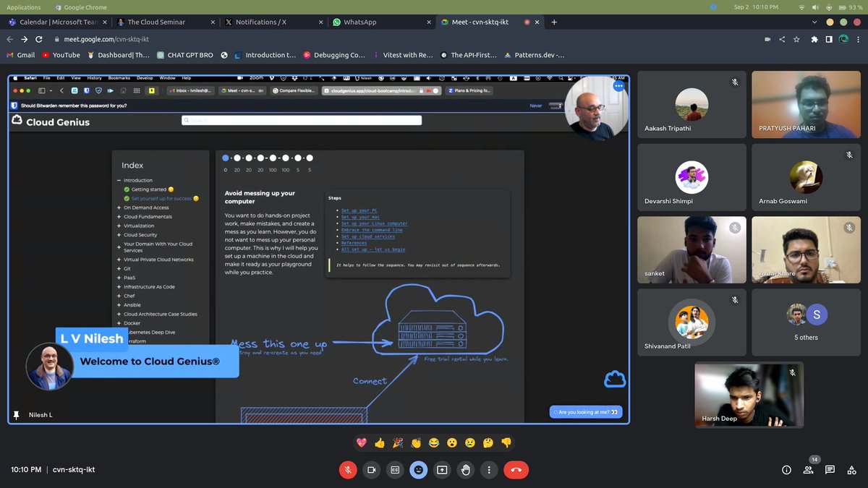Turn on closed captions

point(395,469)
